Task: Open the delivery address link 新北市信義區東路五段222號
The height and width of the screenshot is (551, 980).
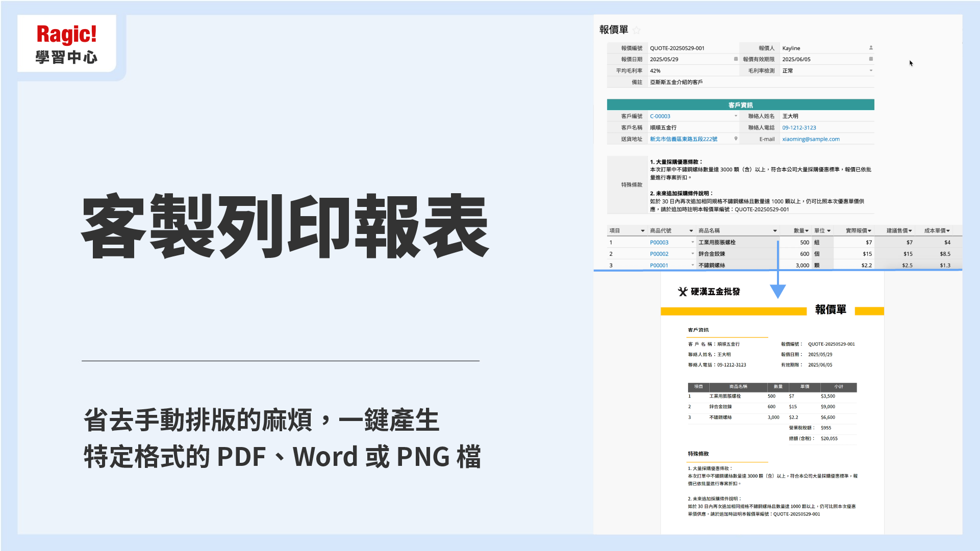Action: [684, 139]
